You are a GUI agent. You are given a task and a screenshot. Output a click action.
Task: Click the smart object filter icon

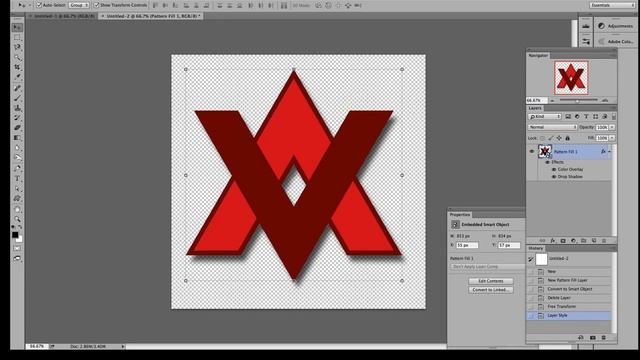604,117
